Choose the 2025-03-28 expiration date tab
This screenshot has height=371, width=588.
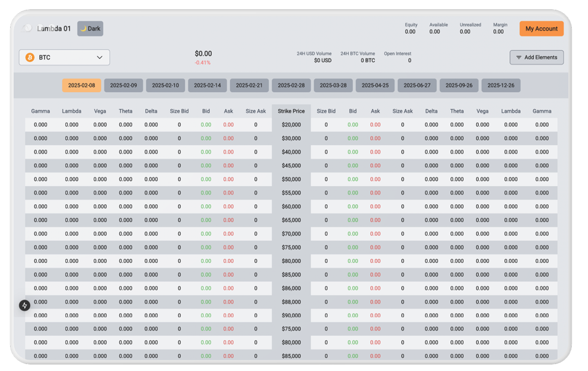point(333,85)
